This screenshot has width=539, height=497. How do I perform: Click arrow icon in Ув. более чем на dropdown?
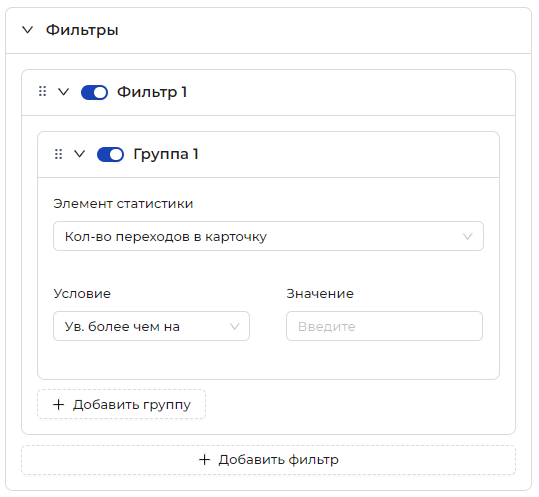click(x=234, y=327)
